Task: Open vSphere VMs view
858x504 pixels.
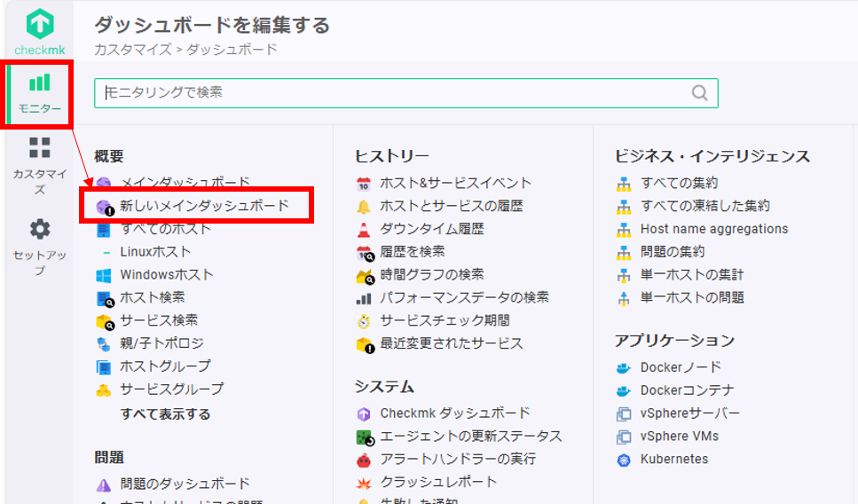Action: coord(680,437)
